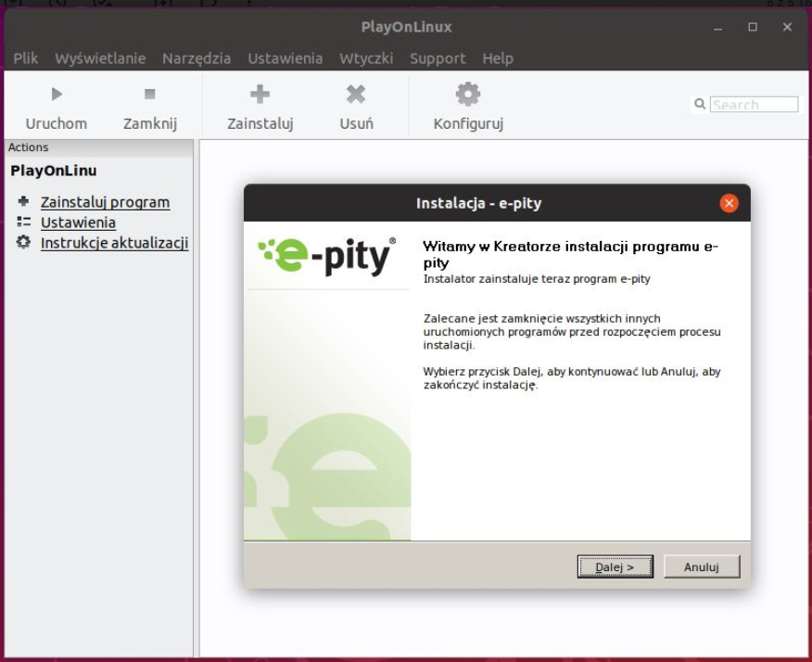Close the Instalacja e-pity dialog

tap(729, 204)
